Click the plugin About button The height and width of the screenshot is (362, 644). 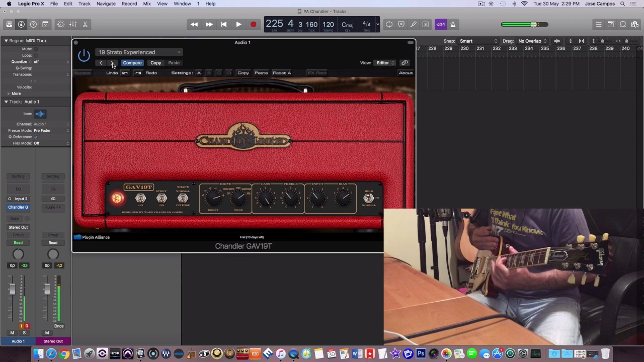[x=406, y=73]
